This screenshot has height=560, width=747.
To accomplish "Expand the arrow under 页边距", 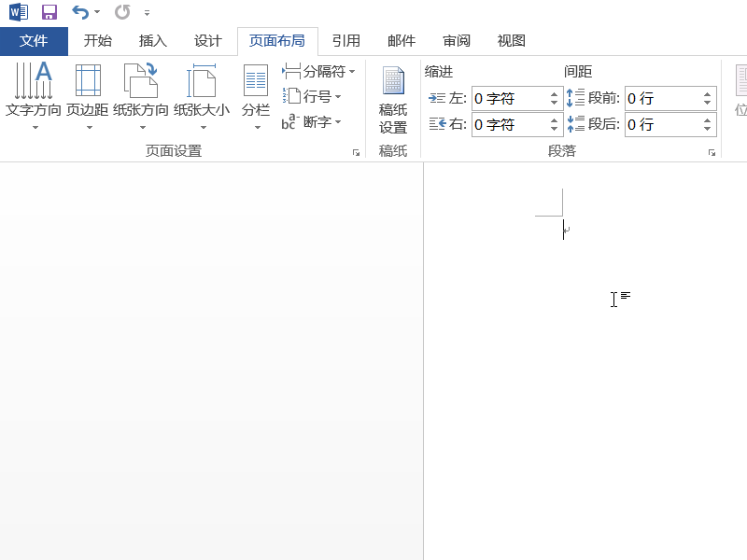I will 89,128.
